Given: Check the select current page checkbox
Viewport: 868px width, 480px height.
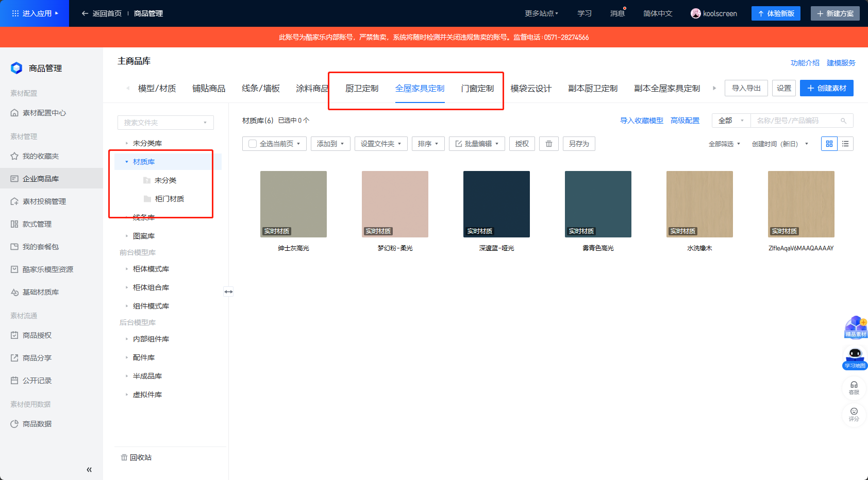Looking at the screenshot, I should (253, 144).
